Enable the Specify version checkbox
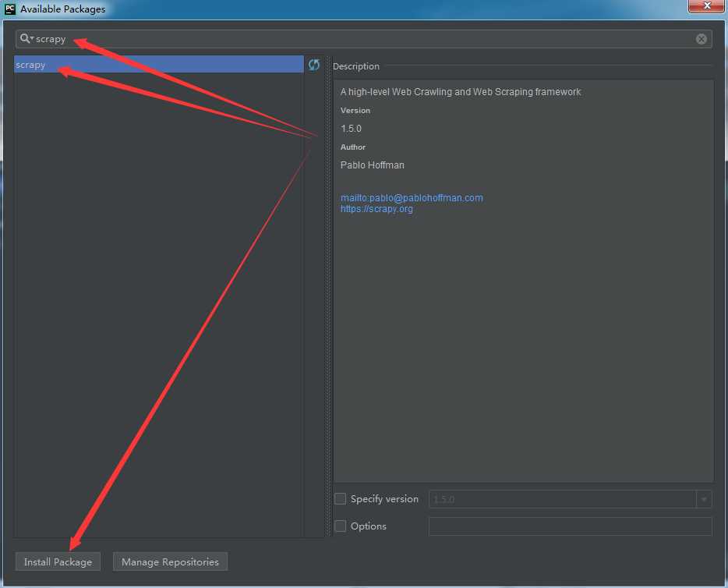728x588 pixels. point(341,499)
